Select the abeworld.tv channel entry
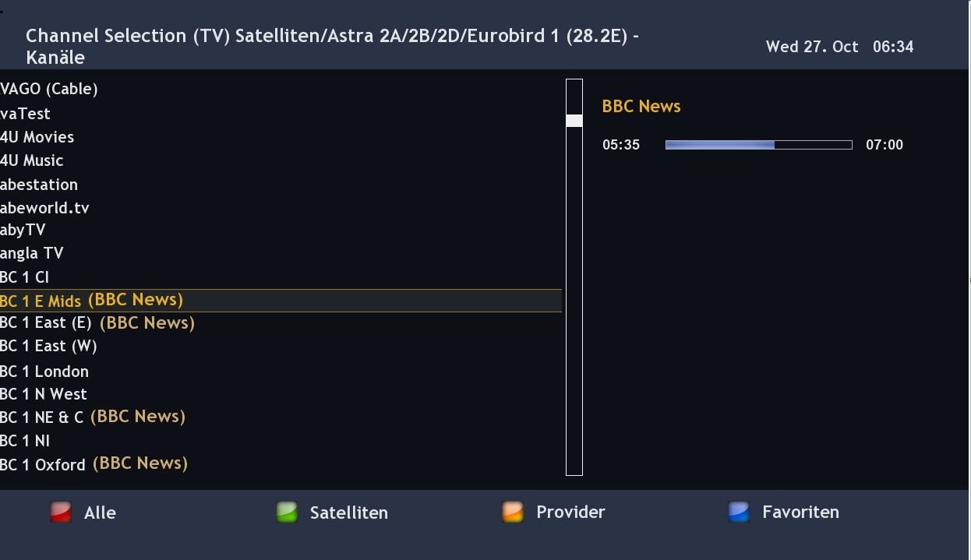Viewport: 971px width, 560px height. [44, 208]
